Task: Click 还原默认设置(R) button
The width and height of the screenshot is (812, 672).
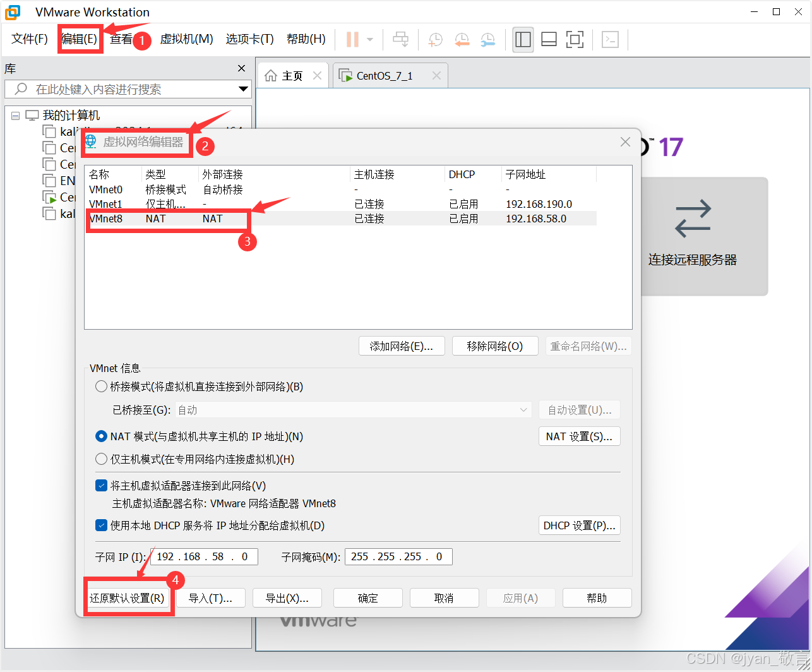Action: pyautogui.click(x=127, y=598)
